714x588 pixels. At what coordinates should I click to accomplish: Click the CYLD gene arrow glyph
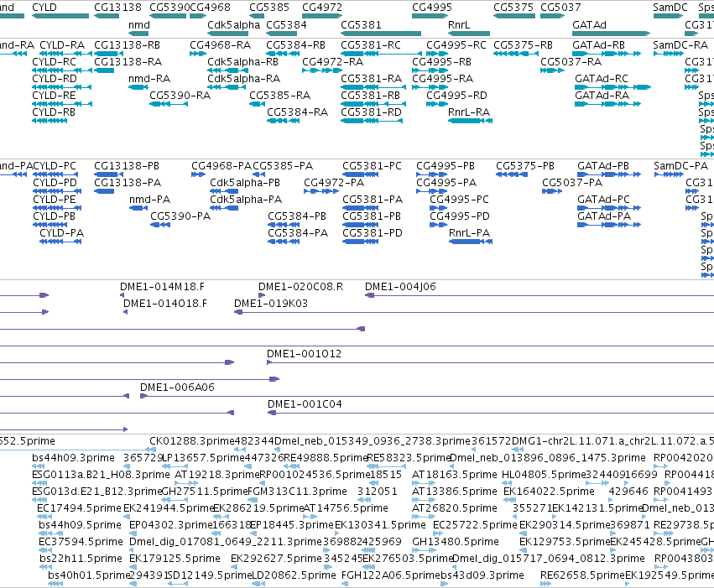coord(60,16)
